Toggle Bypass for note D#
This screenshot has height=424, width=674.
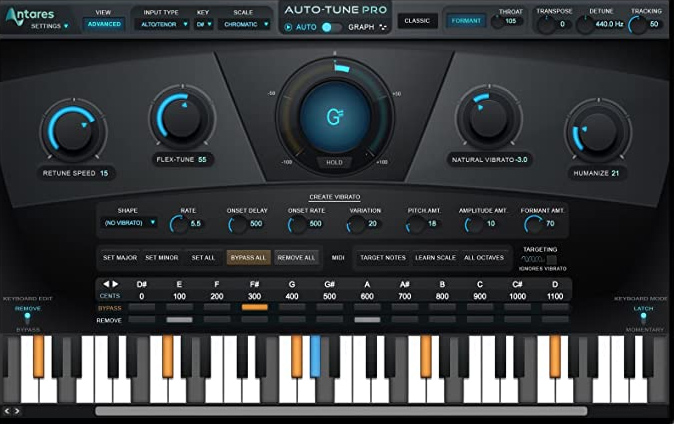click(x=142, y=307)
